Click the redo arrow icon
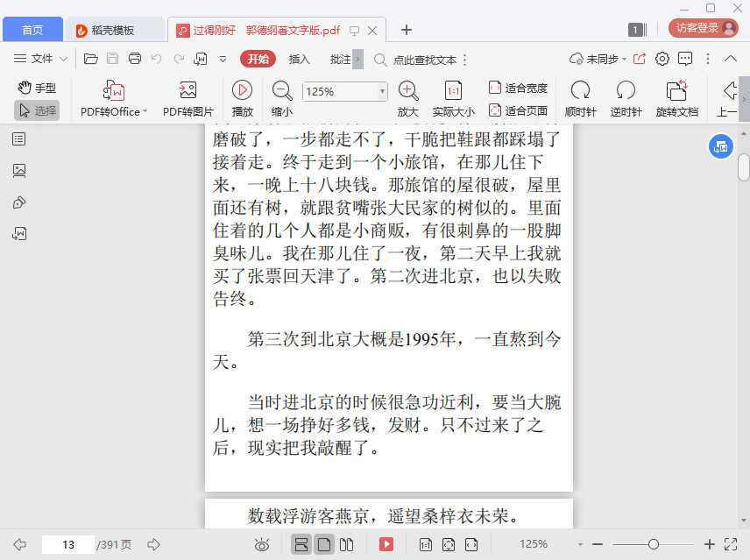 tap(179, 59)
